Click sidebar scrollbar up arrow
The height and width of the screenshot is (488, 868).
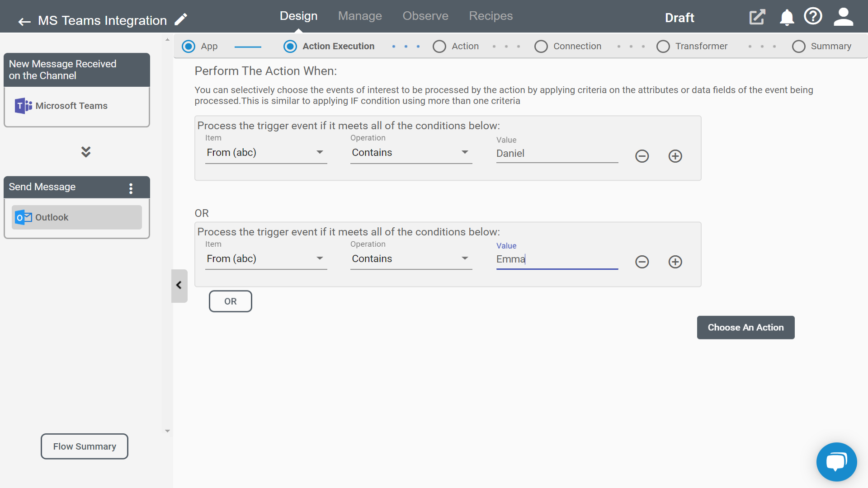(167, 40)
